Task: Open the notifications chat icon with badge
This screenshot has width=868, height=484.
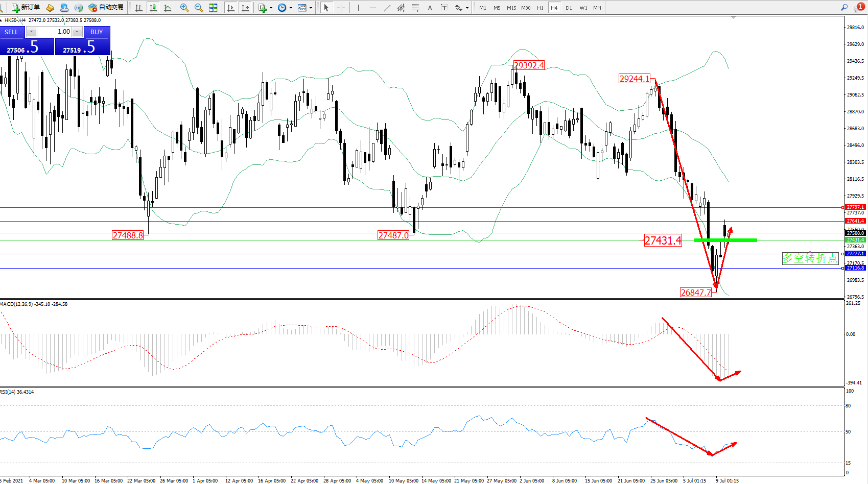Action: 858,7
